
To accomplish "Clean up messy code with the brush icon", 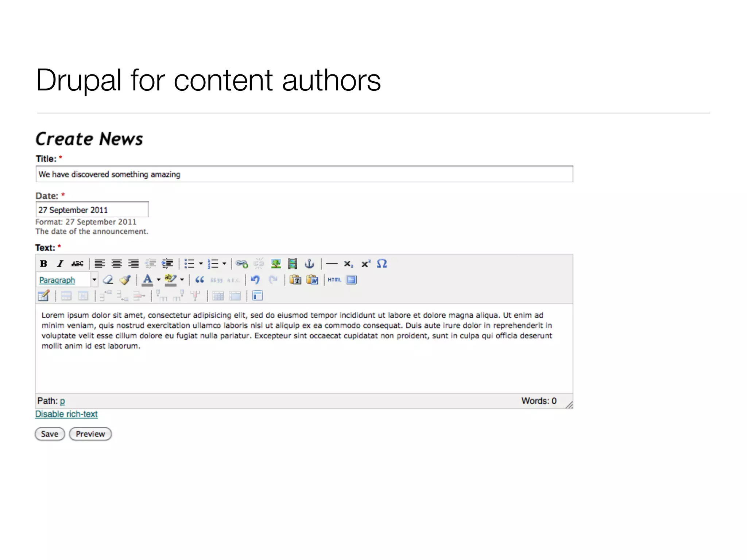I will (125, 280).
